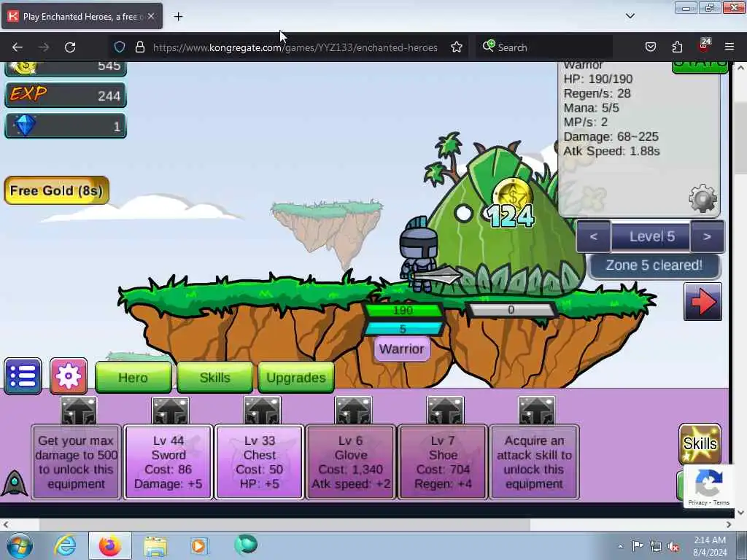Click the gear icon in stats panel
Screen dimensions: 747x560
[x=703, y=198]
